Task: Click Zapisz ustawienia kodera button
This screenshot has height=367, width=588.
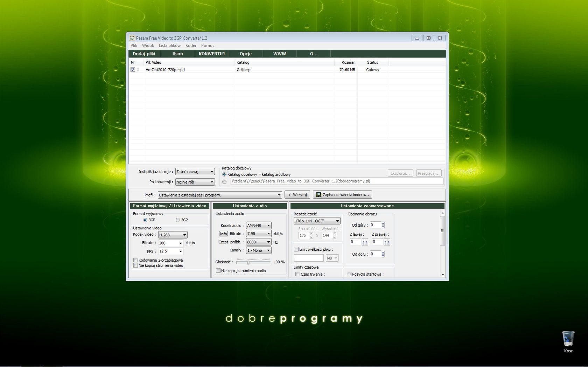Action: click(342, 195)
